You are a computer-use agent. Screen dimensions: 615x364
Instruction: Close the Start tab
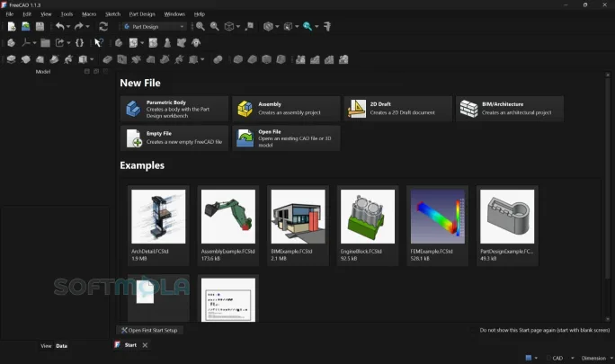tap(145, 345)
